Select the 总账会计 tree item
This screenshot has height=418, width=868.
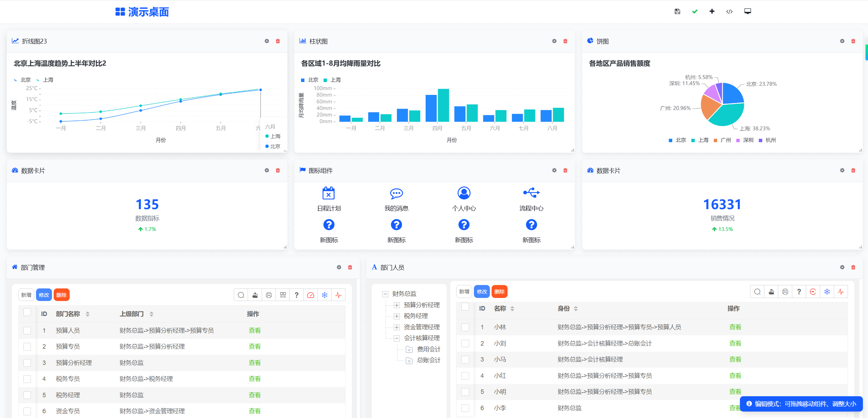428,360
